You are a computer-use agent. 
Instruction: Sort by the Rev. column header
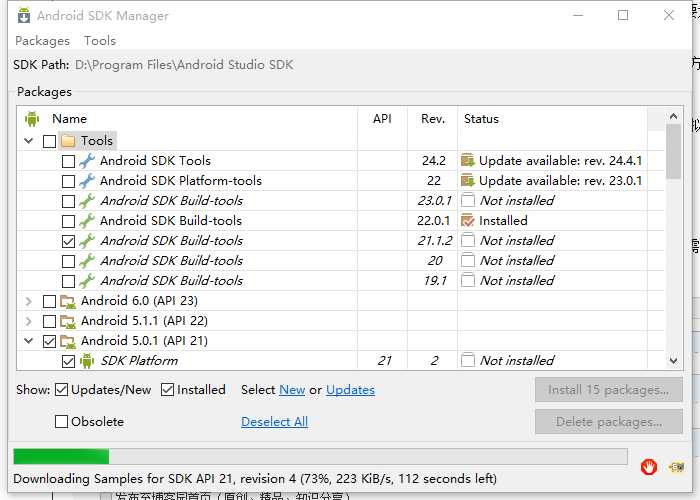[x=433, y=119]
